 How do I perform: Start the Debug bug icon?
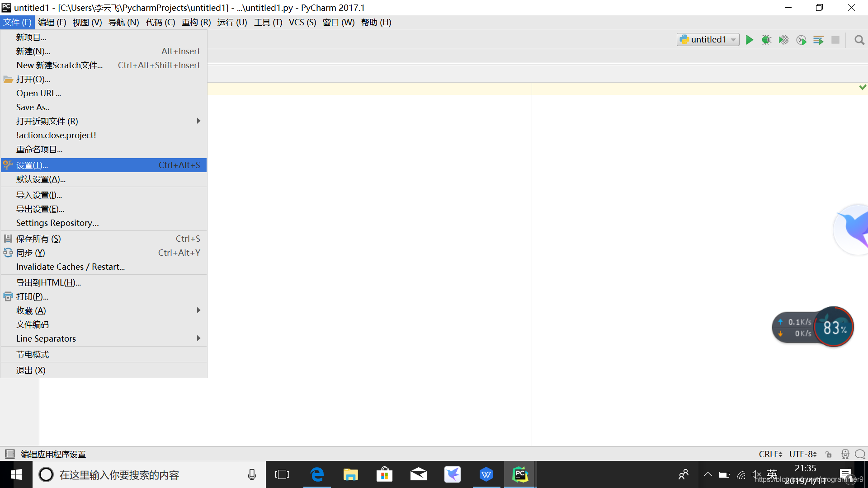click(x=766, y=40)
